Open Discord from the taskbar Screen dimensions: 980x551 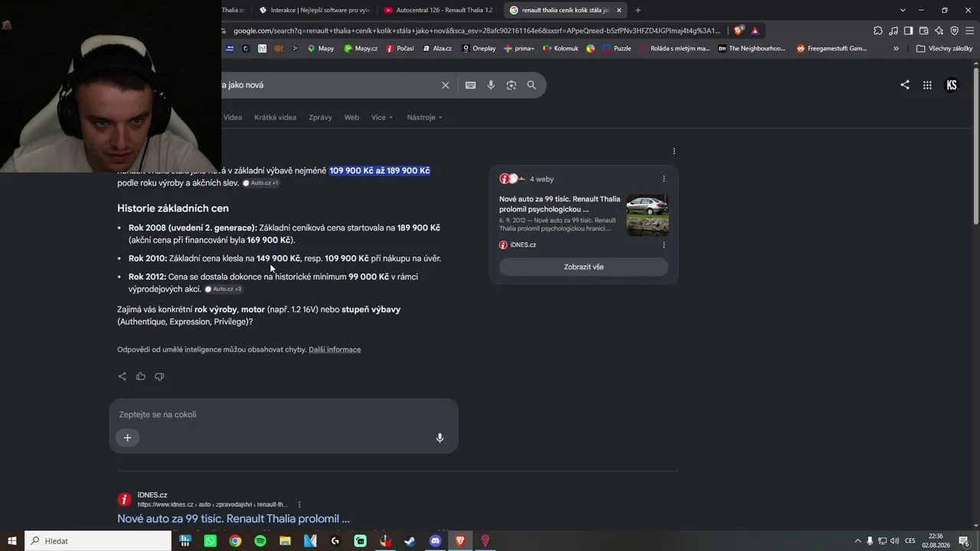coord(436,541)
